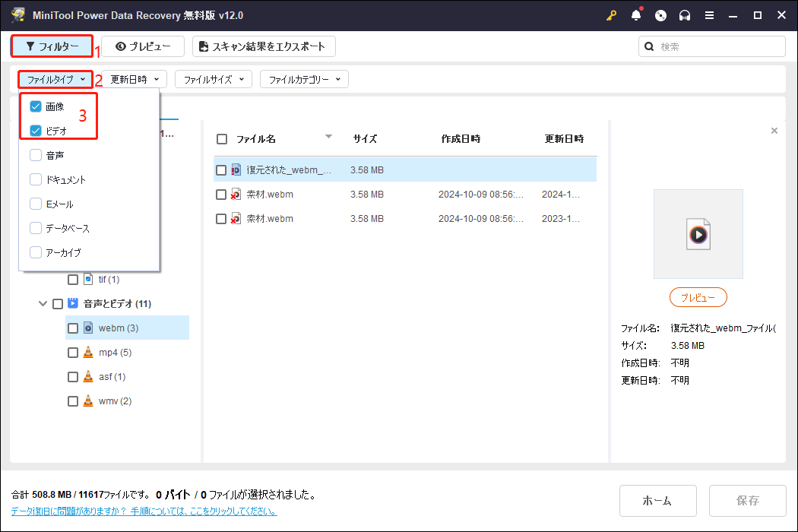The width and height of the screenshot is (798, 532).
Task: Sort by the サイズ column header
Action: coord(365,139)
